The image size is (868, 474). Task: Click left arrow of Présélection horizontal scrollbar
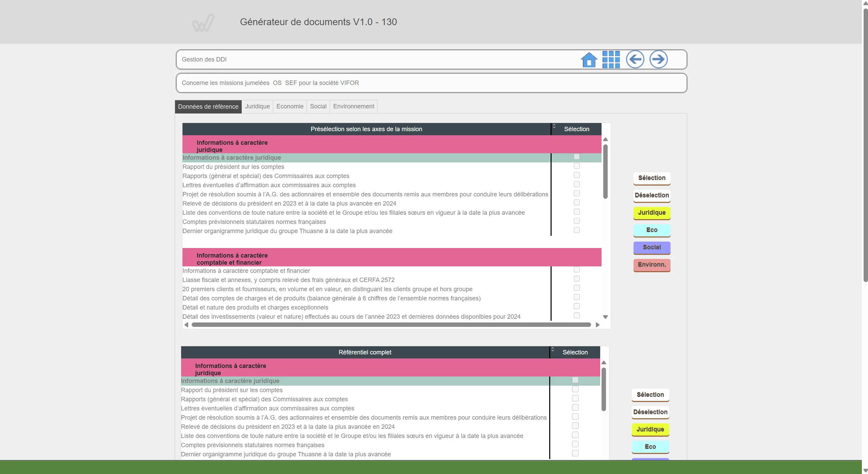[x=186, y=325]
